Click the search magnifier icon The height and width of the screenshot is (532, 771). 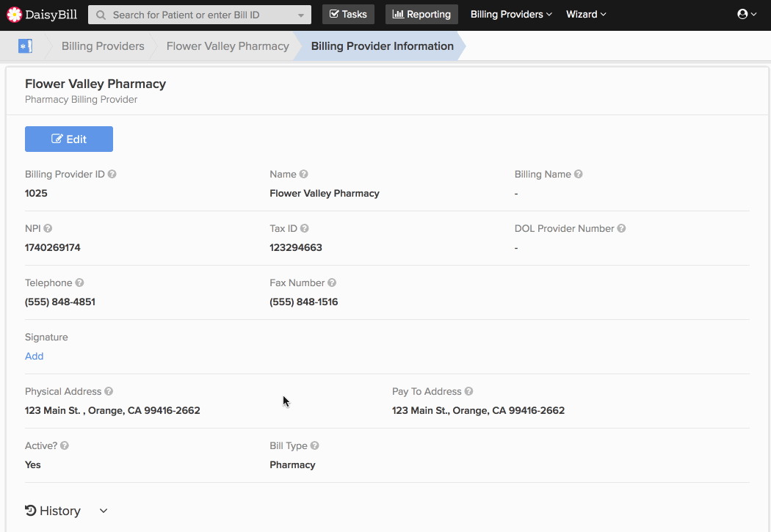101,15
